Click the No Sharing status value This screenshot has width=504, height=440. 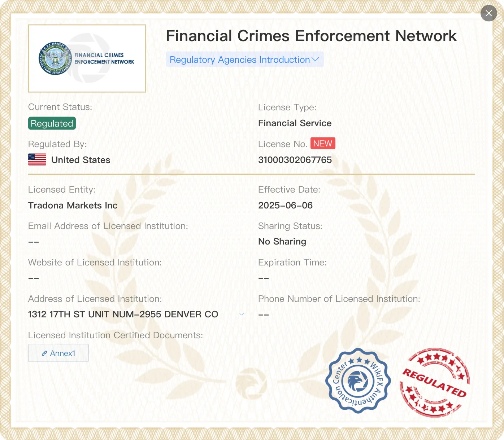[282, 241]
